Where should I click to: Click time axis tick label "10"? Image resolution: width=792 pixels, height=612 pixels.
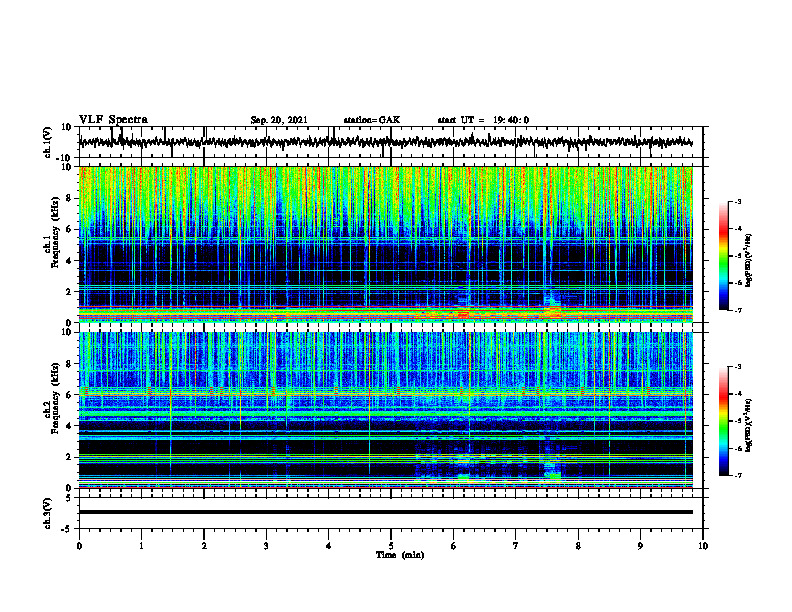(703, 546)
